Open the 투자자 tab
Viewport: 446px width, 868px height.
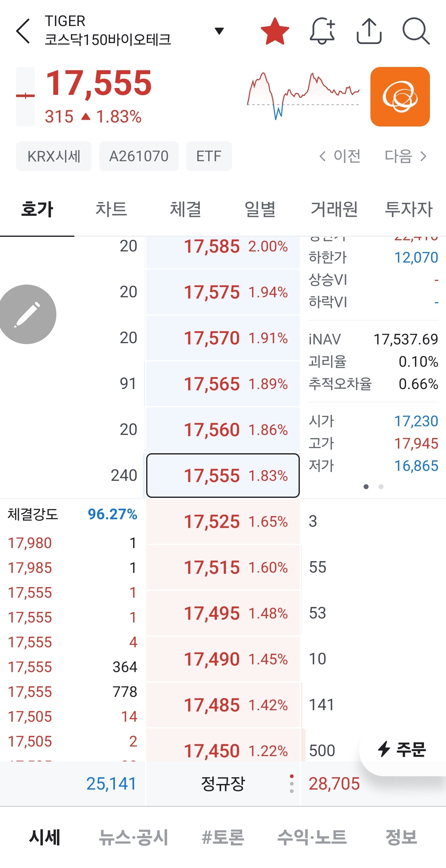tap(409, 209)
